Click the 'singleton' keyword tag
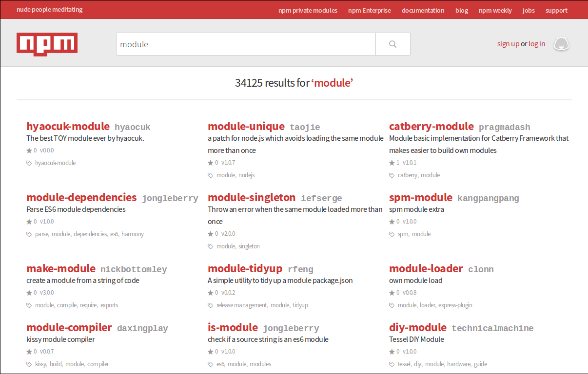 249,246
